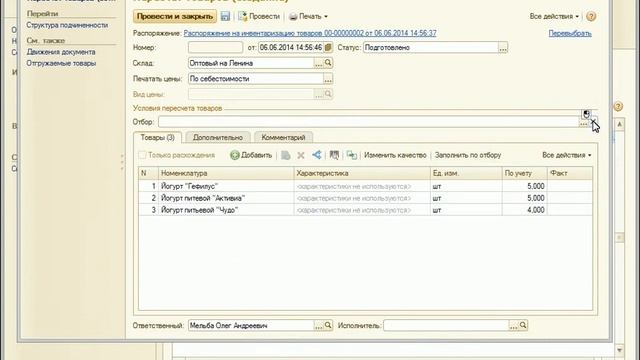Viewport: 640px width, 360px height.
Task: Click По учету column header
Action: pos(524,173)
